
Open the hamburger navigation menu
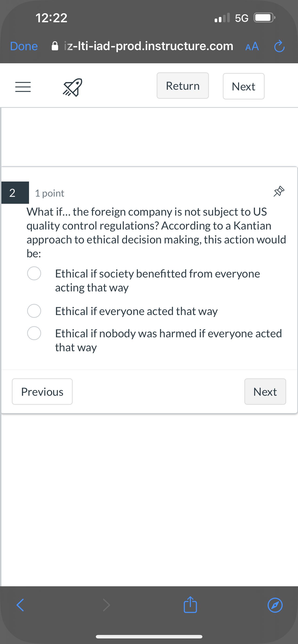tap(23, 87)
